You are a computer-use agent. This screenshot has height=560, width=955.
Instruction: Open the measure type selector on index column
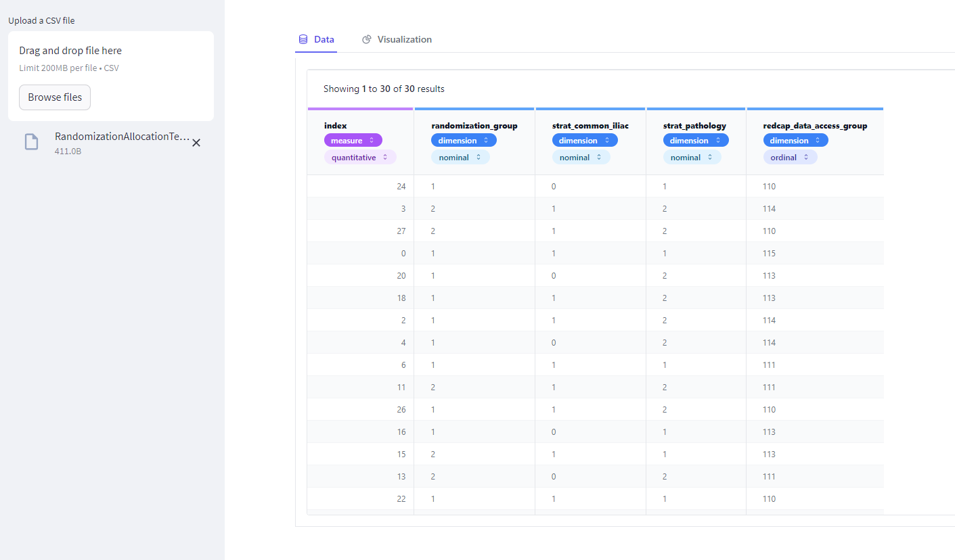click(x=353, y=140)
